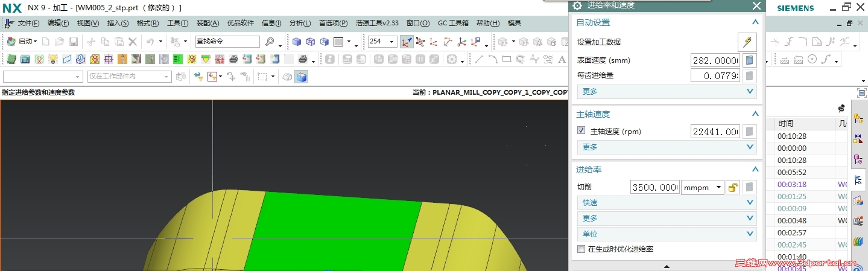Viewport: 868px width, 271px height.
Task: Click the wireframe cube display icon
Action: (x=311, y=42)
